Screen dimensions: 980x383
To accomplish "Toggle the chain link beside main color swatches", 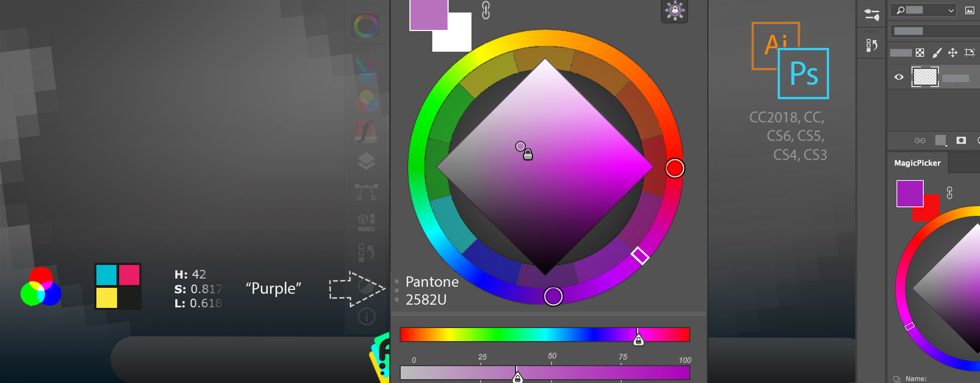I will [486, 10].
